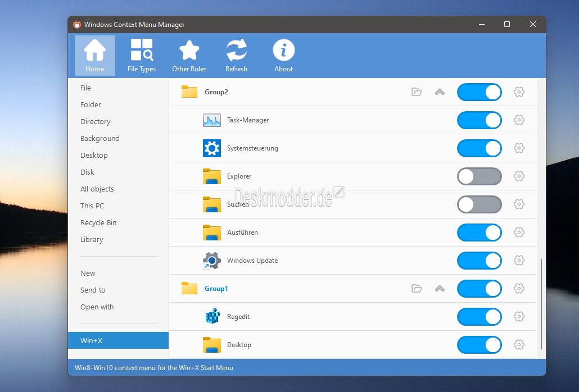
Task: Click the Group1 folder icon
Action: click(x=189, y=288)
